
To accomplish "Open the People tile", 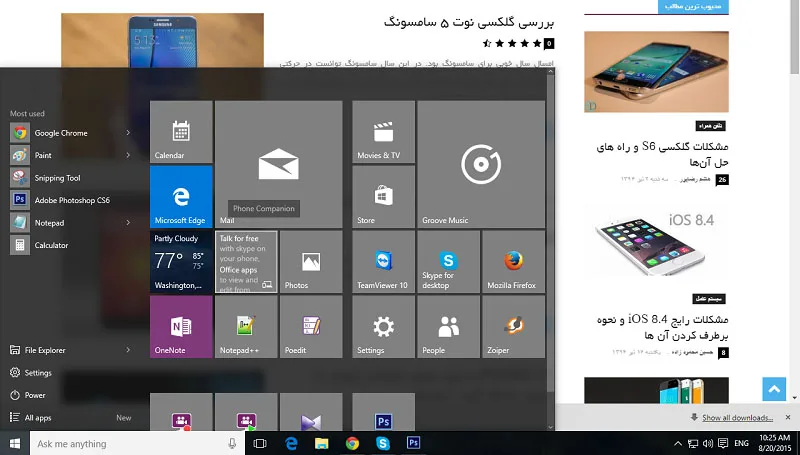I will click(x=448, y=327).
